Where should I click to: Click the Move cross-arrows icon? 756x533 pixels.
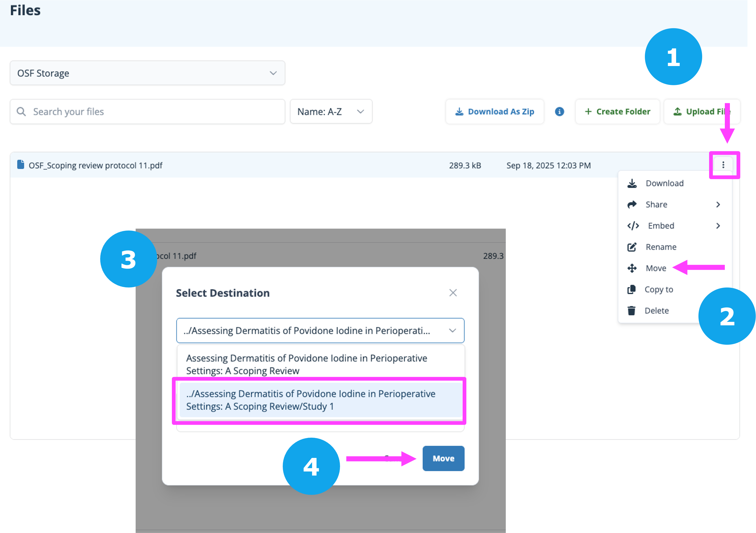[632, 268]
